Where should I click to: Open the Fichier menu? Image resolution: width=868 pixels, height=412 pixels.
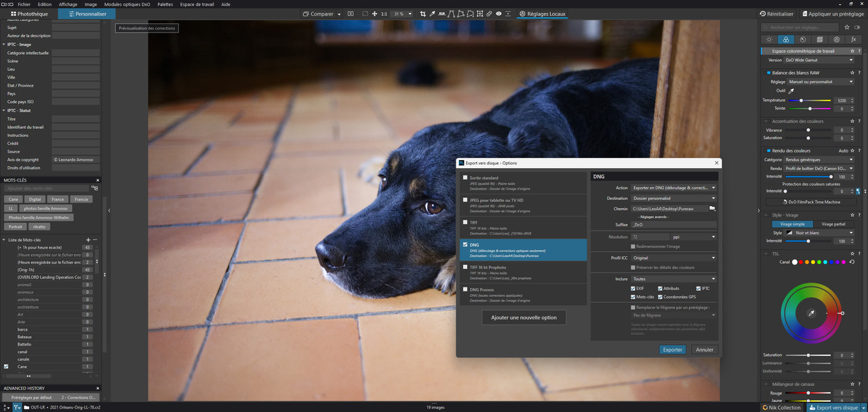[x=24, y=4]
